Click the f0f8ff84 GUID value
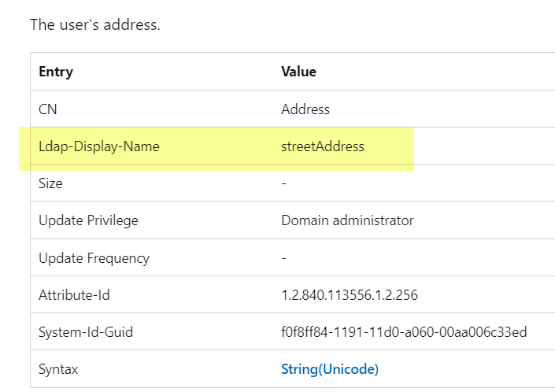This screenshot has height=392, width=555. click(404, 332)
